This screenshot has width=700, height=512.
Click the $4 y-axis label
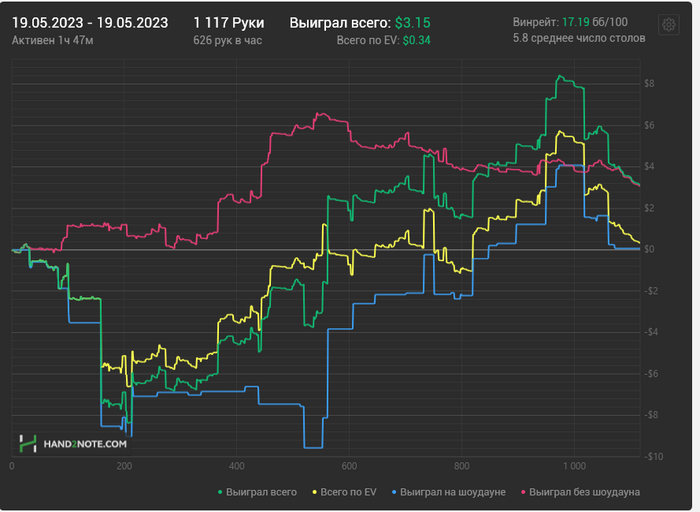pos(649,167)
